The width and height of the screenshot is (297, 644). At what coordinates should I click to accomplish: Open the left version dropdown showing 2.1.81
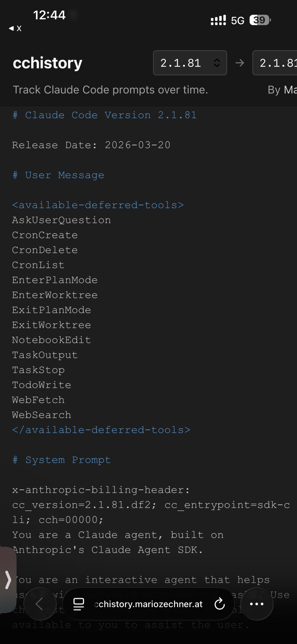tap(190, 63)
